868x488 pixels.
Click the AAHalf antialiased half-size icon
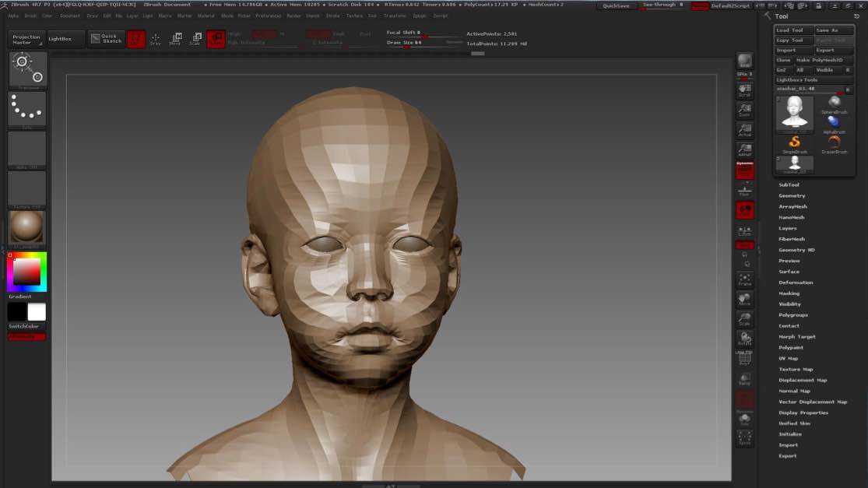[744, 150]
